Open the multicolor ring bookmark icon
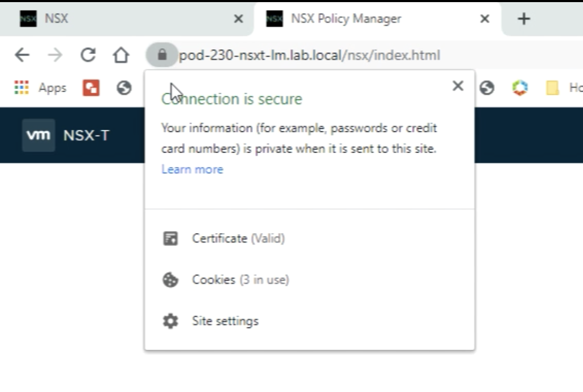Screen dimensions: 583x392 (x=520, y=88)
